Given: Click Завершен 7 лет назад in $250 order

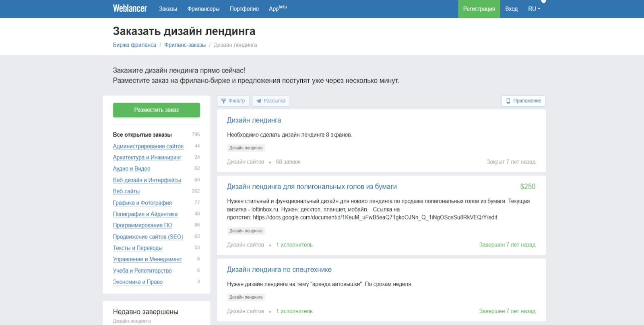Looking at the screenshot, I should tap(507, 245).
